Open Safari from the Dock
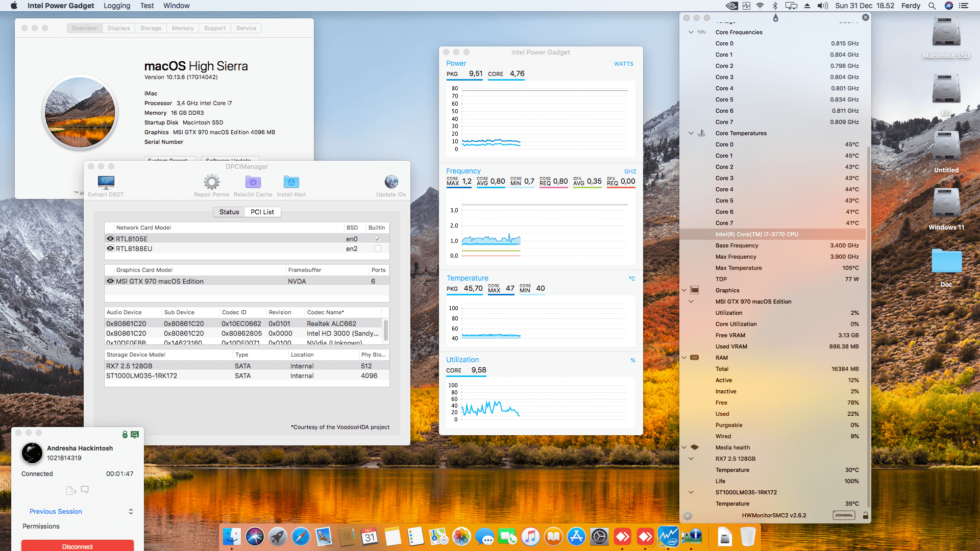 [x=301, y=537]
